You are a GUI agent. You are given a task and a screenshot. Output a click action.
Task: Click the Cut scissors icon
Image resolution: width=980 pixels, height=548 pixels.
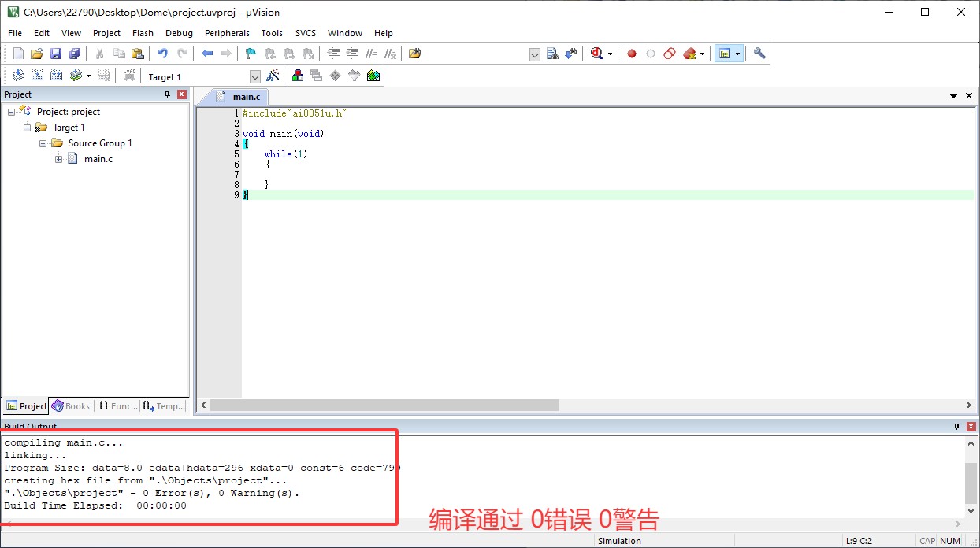point(100,54)
